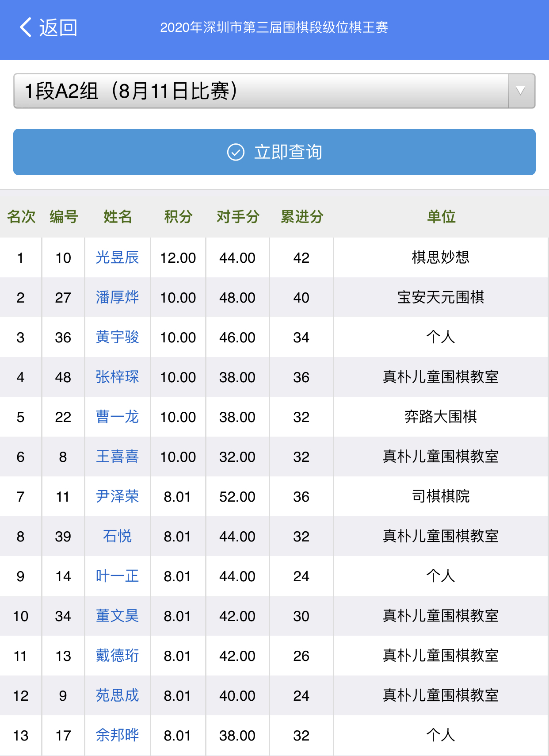The width and height of the screenshot is (549, 756).
Task: Tap the back arrow chevron icon
Action: click(x=26, y=27)
